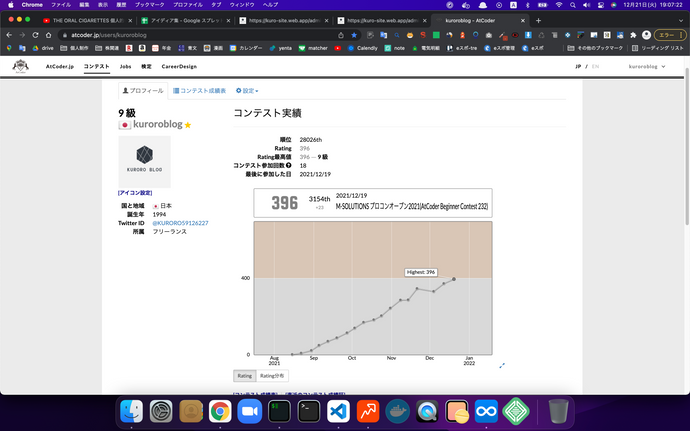The width and height of the screenshot is (690, 431).
Task: Reload the page with the refresh icon
Action: [35, 35]
